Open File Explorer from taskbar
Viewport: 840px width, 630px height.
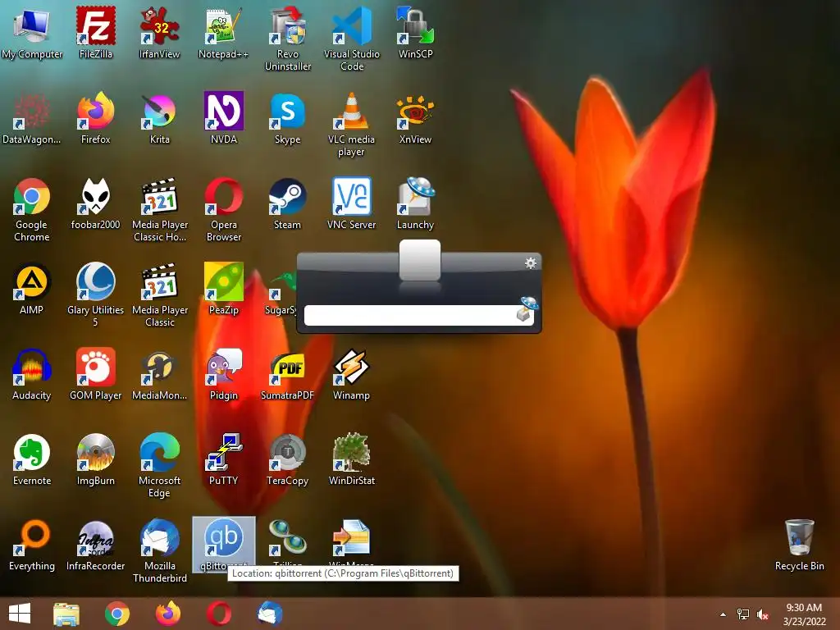coord(66,614)
